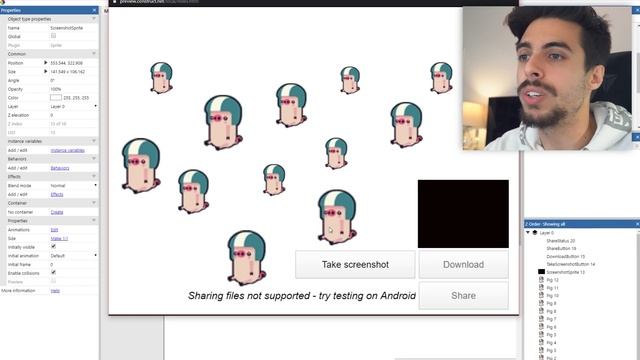Screen dimensions: 640x360
Task: Click the Share button
Action: point(464,296)
